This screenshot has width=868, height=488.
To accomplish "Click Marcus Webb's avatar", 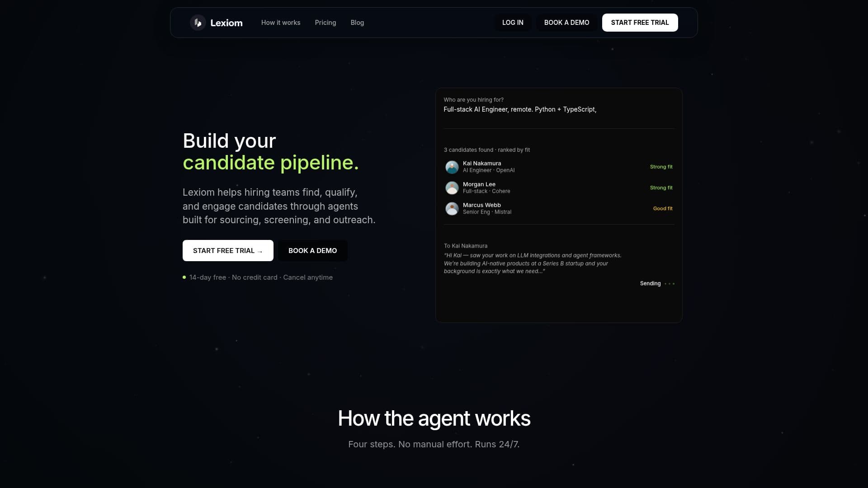I will pyautogui.click(x=452, y=209).
